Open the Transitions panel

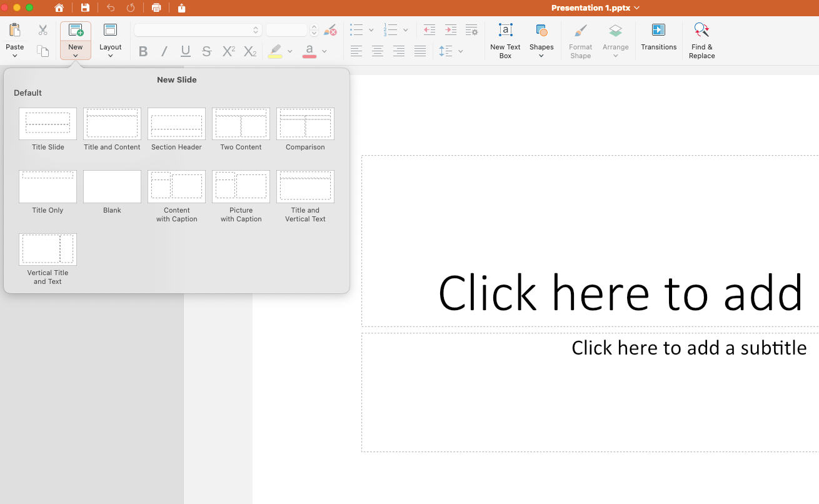coord(658,39)
